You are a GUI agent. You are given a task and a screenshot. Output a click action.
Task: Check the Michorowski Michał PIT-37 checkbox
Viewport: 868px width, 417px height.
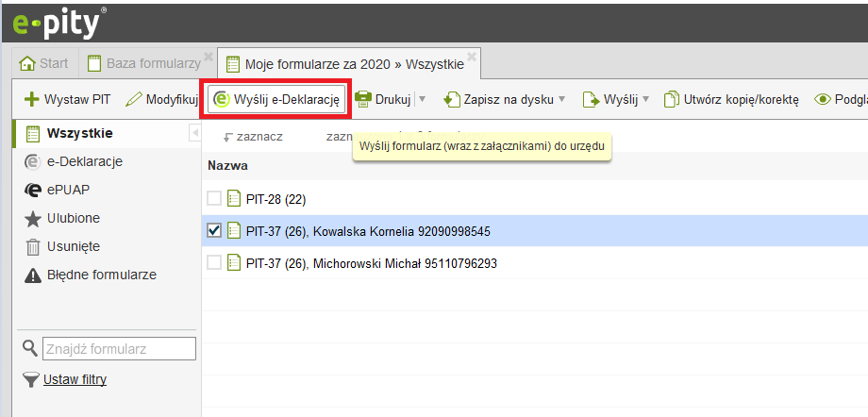(214, 263)
